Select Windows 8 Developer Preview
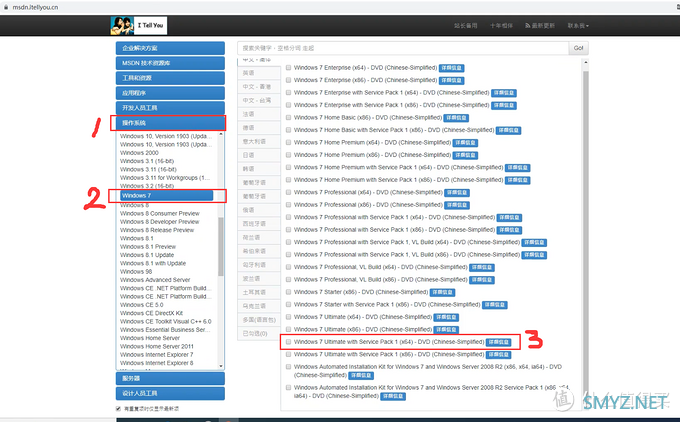This screenshot has height=422, width=680. point(160,222)
